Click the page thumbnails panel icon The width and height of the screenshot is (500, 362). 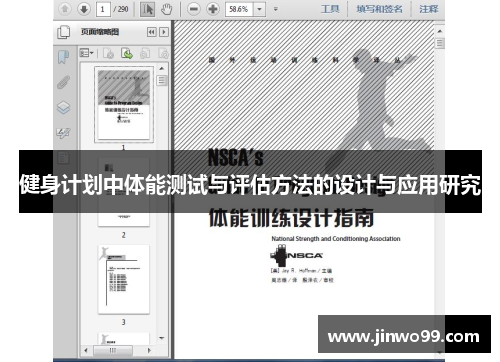click(x=64, y=32)
